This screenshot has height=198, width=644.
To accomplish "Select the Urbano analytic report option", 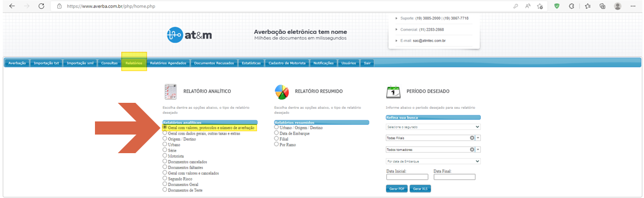I will tap(165, 144).
